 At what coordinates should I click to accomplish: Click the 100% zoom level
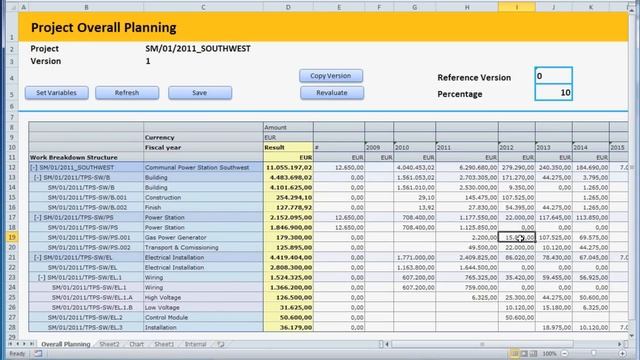pyautogui.click(x=549, y=353)
